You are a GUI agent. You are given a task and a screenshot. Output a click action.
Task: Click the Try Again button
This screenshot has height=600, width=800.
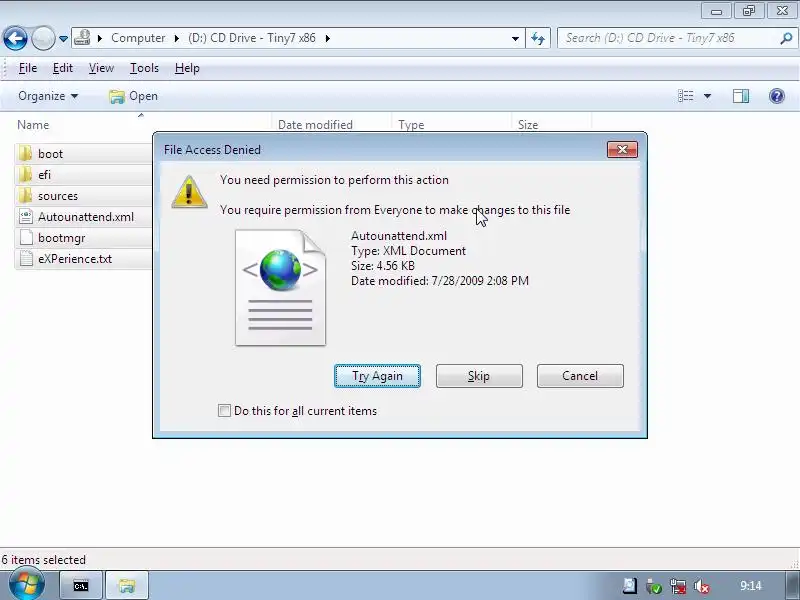(x=377, y=376)
